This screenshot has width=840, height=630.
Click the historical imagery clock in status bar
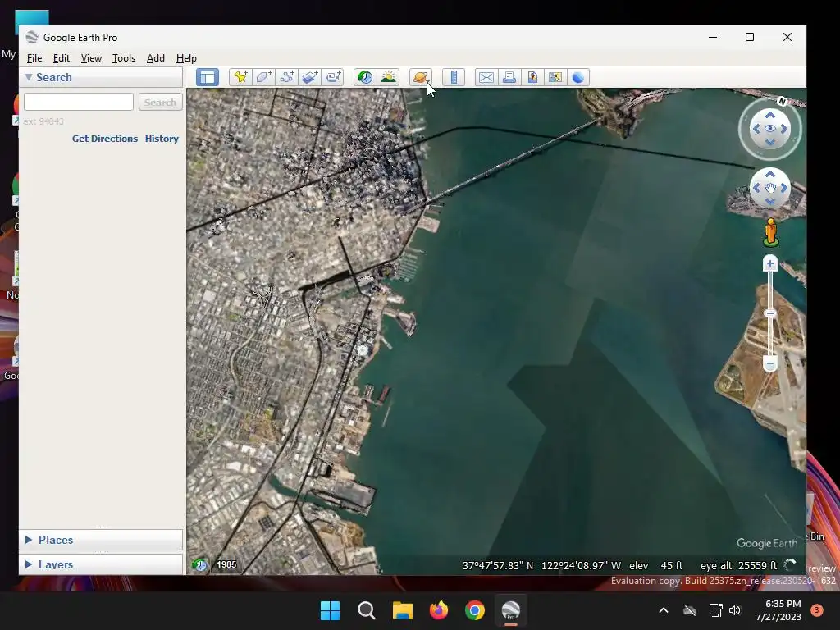pos(200,564)
